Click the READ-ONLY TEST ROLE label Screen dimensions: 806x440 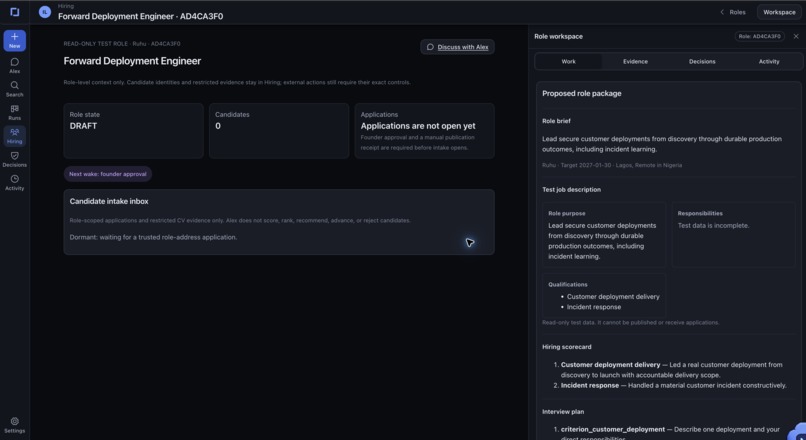(x=96, y=44)
